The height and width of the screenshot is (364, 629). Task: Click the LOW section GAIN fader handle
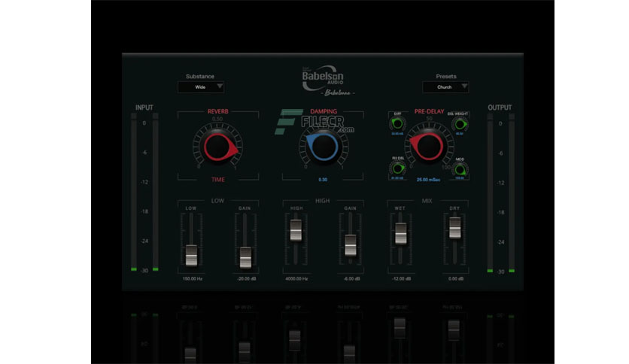[x=245, y=258]
